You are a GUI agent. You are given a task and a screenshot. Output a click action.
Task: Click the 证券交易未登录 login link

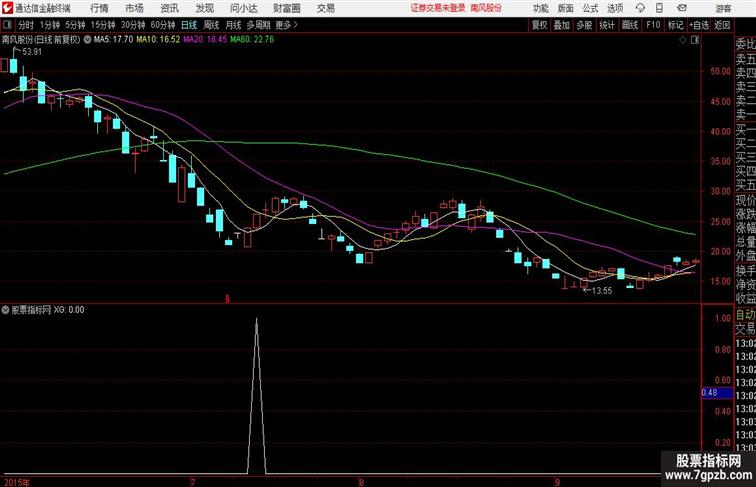click(438, 8)
